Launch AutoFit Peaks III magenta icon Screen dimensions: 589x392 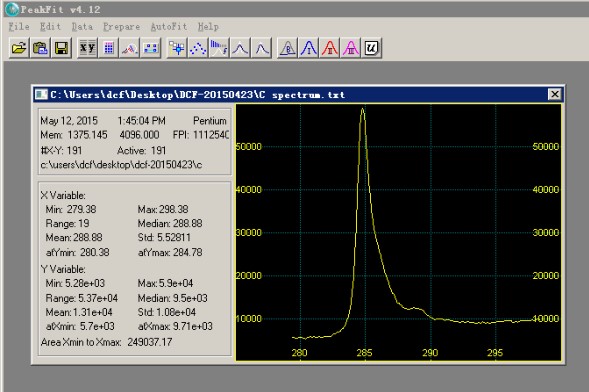[x=350, y=48]
